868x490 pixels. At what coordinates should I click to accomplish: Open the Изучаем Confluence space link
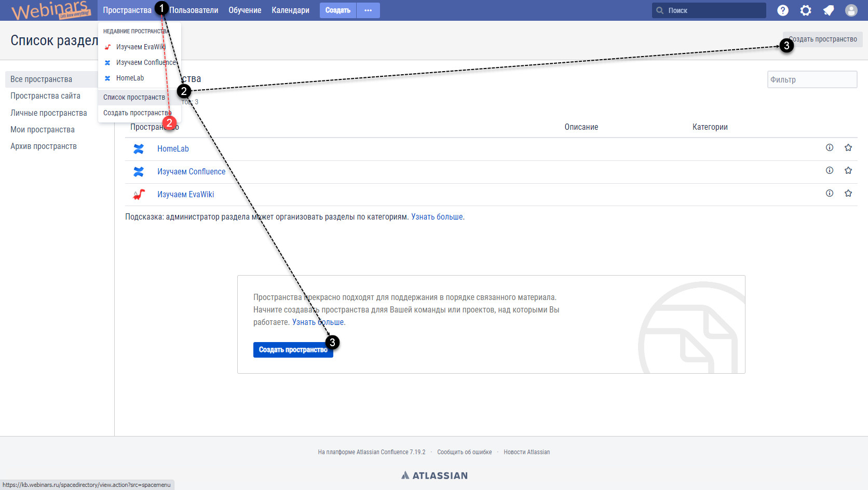pyautogui.click(x=191, y=172)
